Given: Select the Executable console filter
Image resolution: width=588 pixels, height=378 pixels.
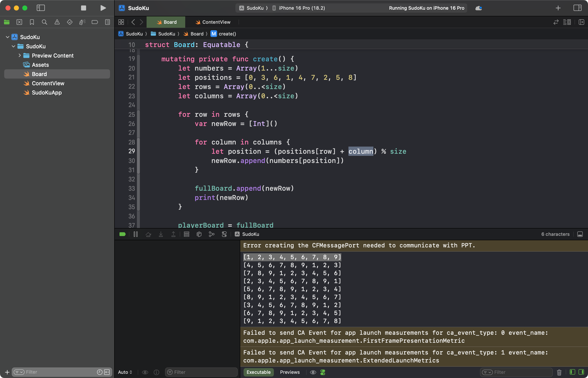Looking at the screenshot, I should [x=259, y=372].
